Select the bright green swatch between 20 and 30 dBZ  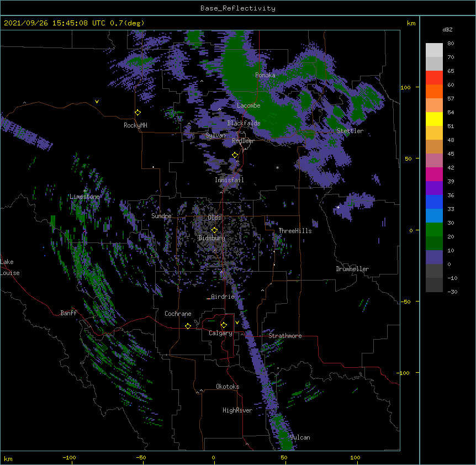pyautogui.click(x=434, y=230)
